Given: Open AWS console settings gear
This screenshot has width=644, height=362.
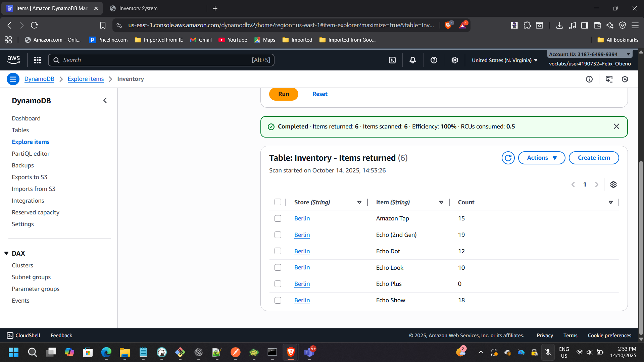Looking at the screenshot, I should pyautogui.click(x=454, y=60).
